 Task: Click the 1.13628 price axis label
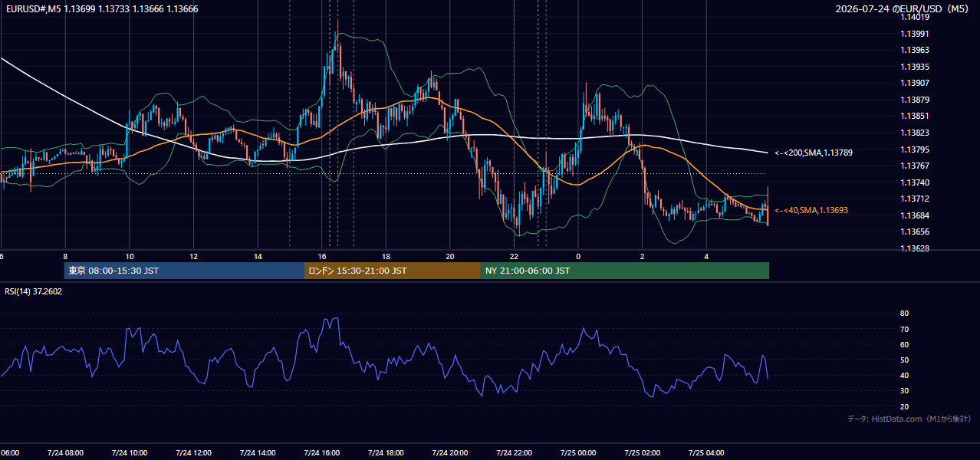[x=915, y=248]
